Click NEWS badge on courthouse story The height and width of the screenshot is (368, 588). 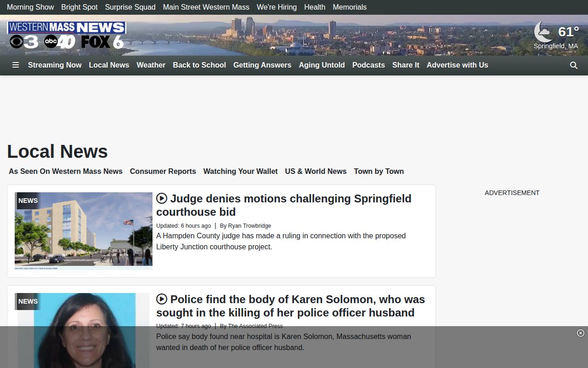pos(28,201)
